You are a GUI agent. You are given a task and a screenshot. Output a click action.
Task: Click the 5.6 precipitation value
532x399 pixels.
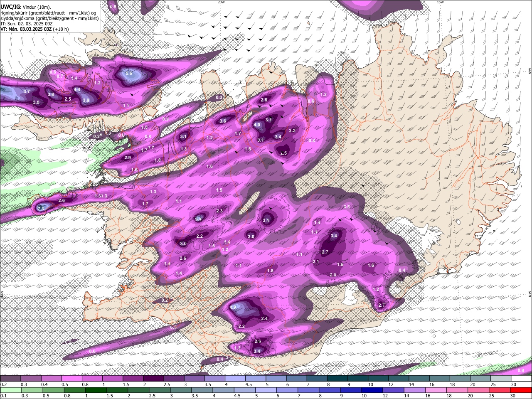coord(129,74)
